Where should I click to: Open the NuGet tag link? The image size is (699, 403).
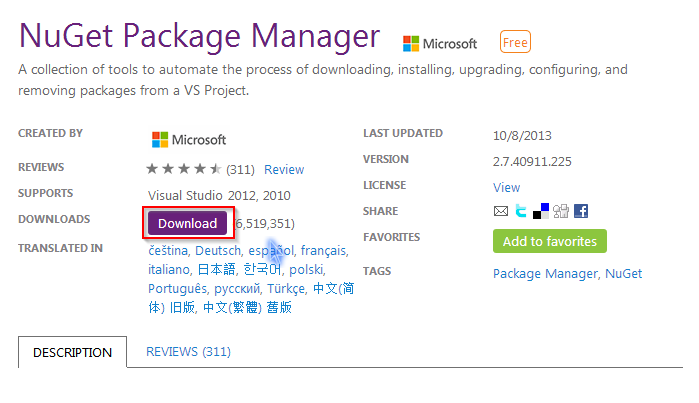tap(624, 273)
